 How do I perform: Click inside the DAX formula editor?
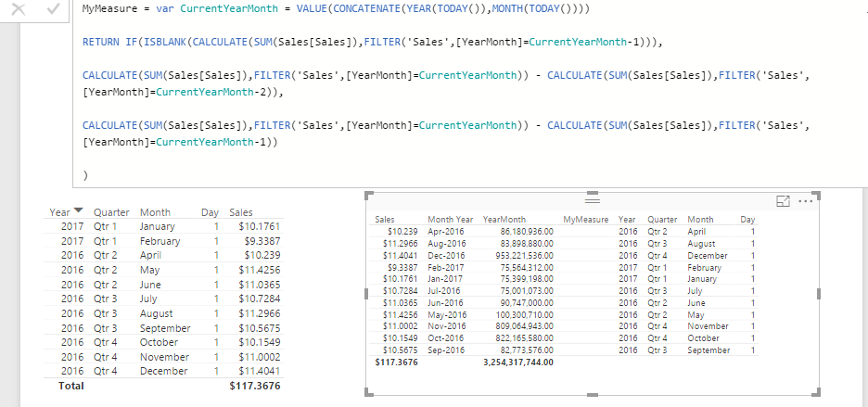(470, 93)
